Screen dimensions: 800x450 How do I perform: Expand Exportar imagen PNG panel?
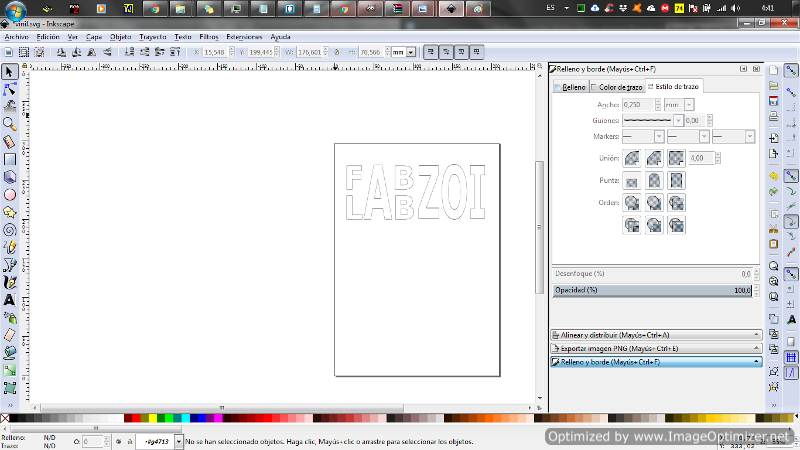coord(656,348)
